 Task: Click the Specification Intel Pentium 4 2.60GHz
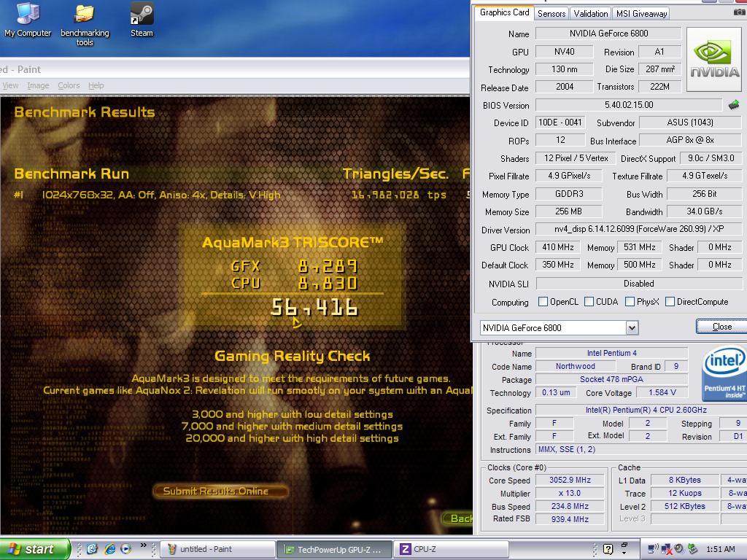(x=641, y=410)
